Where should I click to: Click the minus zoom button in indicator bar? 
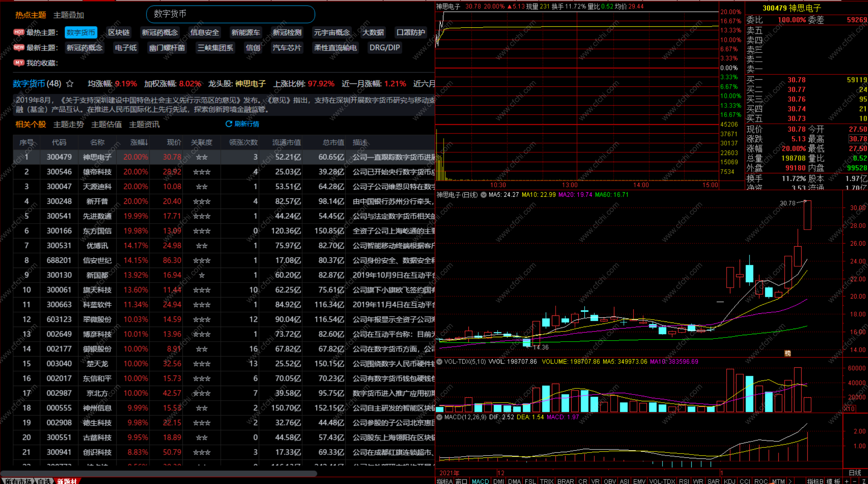(x=855, y=481)
